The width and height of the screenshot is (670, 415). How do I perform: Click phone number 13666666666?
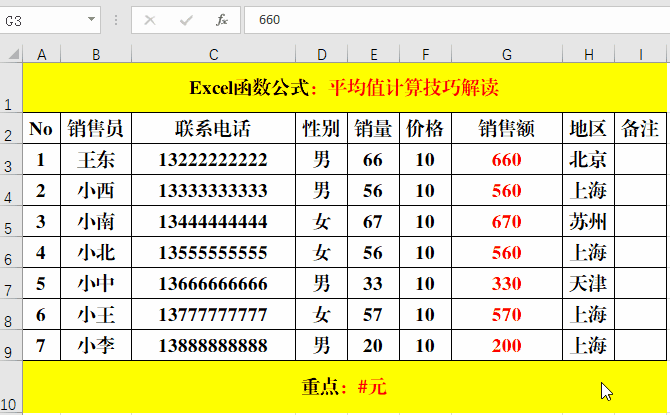point(214,283)
